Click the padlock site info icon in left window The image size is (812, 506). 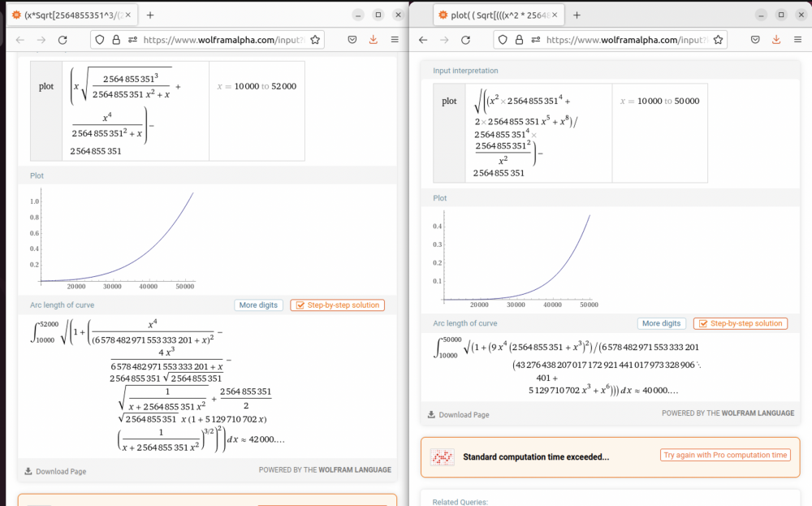(116, 40)
